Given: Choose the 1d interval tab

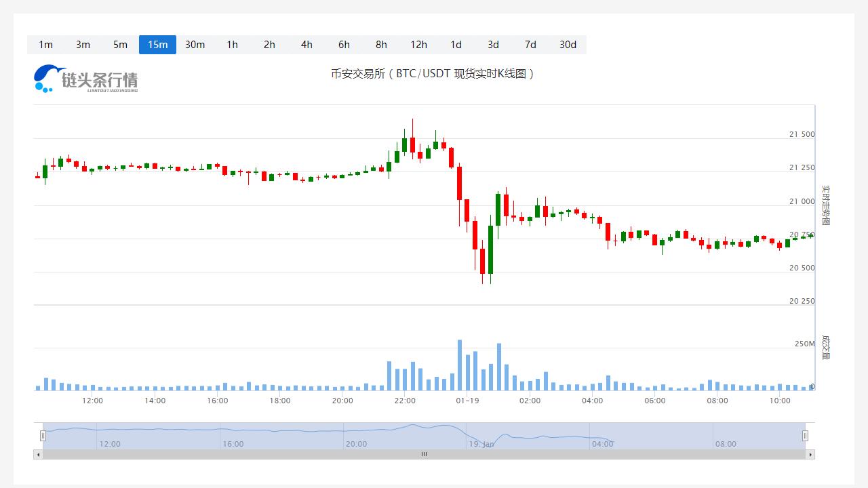Looking at the screenshot, I should 456,45.
